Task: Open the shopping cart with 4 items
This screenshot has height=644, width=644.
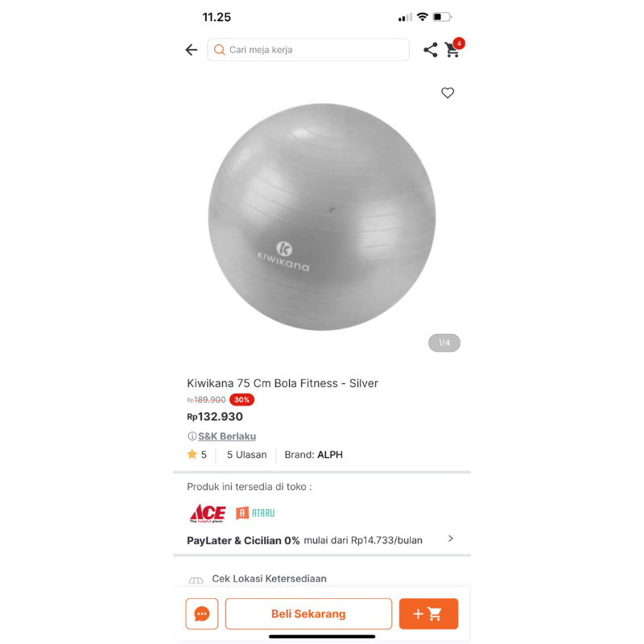Action: [453, 48]
